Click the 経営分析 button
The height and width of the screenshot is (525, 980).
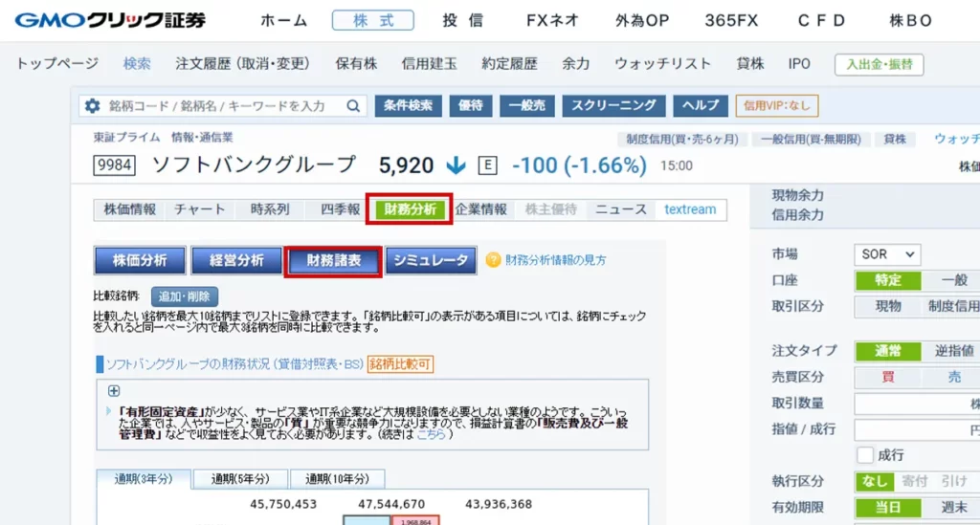237,260
